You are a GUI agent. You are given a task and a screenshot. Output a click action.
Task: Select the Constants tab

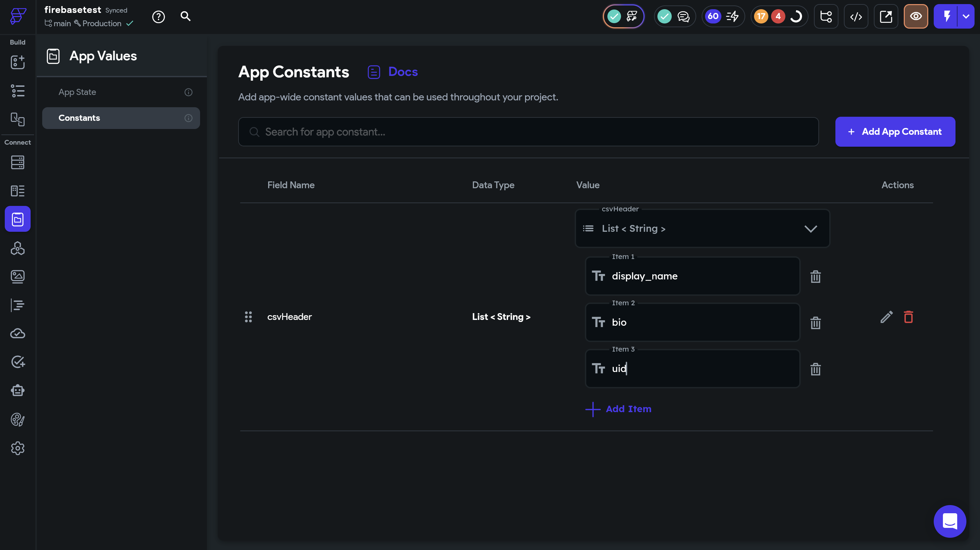click(x=79, y=118)
